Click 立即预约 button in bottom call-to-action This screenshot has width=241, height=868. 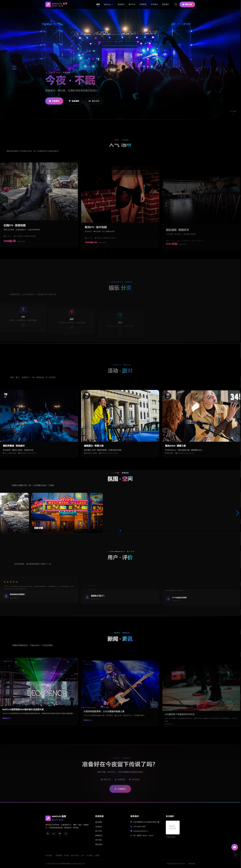120,789
